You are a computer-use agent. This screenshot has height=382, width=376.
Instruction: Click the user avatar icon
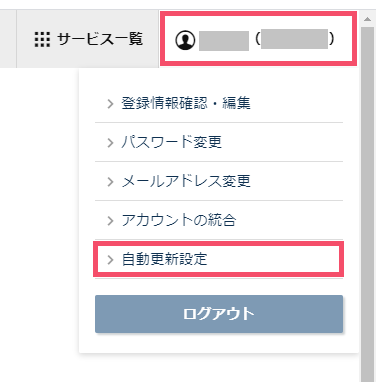click(185, 40)
